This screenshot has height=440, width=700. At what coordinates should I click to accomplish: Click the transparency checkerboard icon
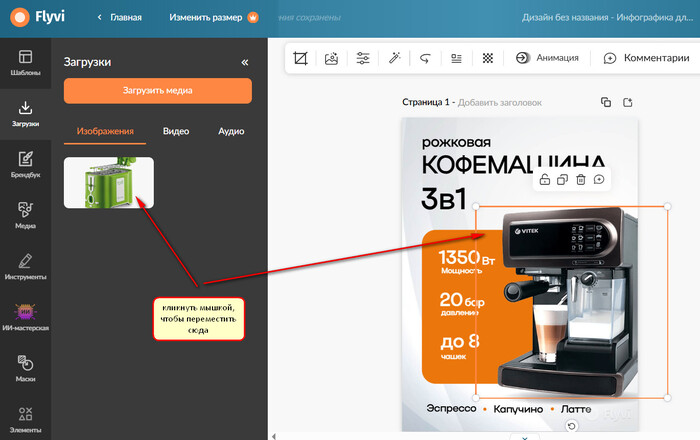pos(487,58)
